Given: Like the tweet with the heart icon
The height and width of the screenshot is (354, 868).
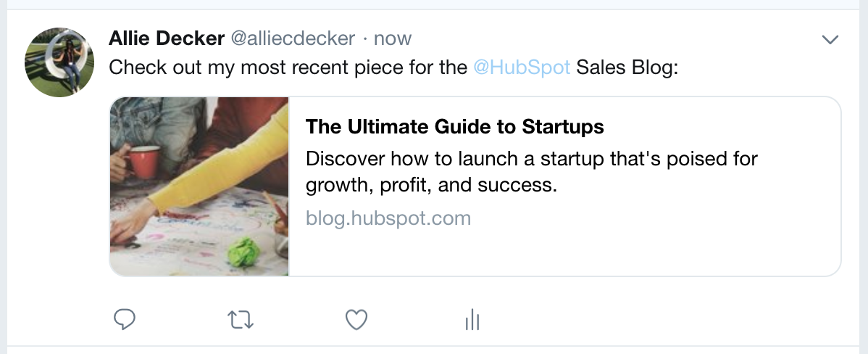Looking at the screenshot, I should 356,319.
